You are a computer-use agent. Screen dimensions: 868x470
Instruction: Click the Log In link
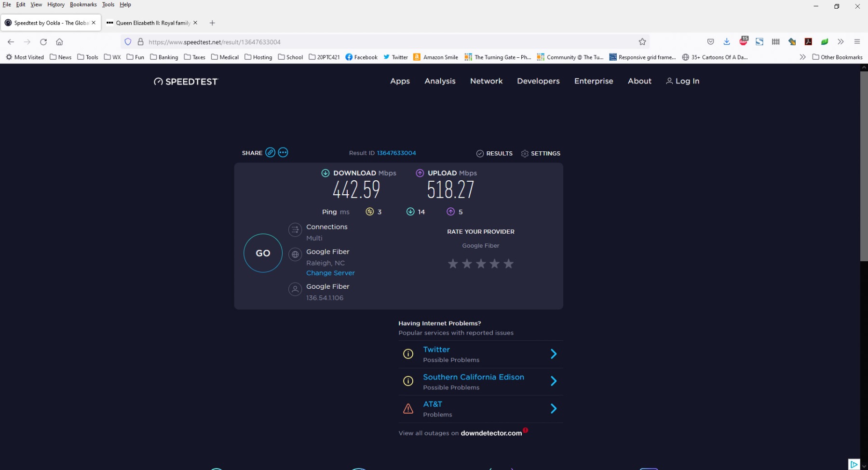pyautogui.click(x=683, y=81)
